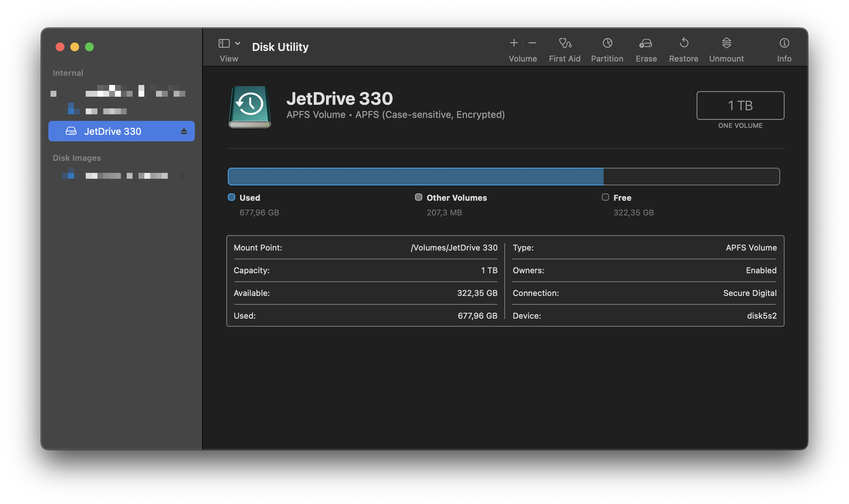
Task: Open the View dropdown chevron
Action: [238, 43]
